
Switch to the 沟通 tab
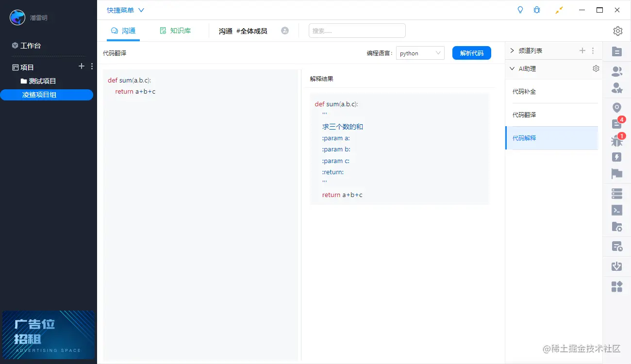point(123,31)
